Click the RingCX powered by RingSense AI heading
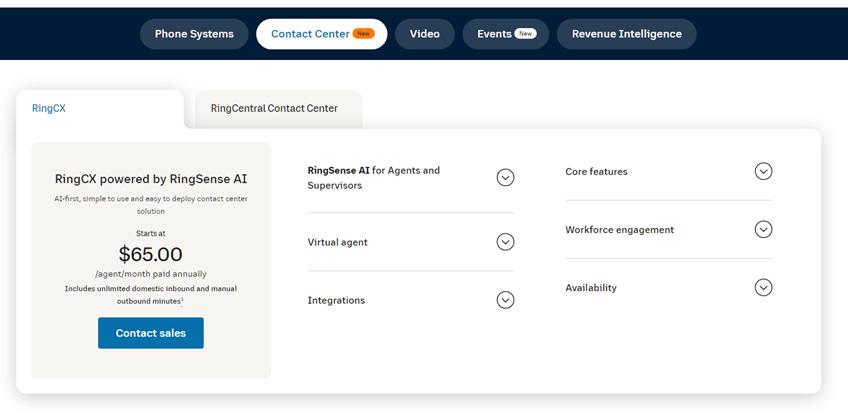848x418 pixels. coord(151,179)
